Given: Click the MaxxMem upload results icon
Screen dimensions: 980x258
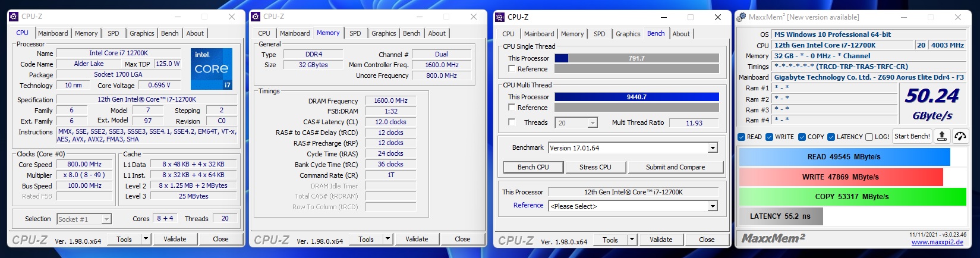Looking at the screenshot, I should point(942,136).
